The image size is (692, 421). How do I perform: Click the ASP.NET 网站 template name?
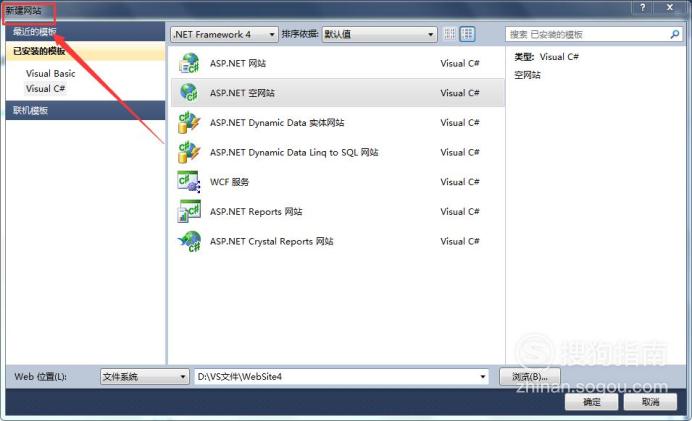click(238, 63)
